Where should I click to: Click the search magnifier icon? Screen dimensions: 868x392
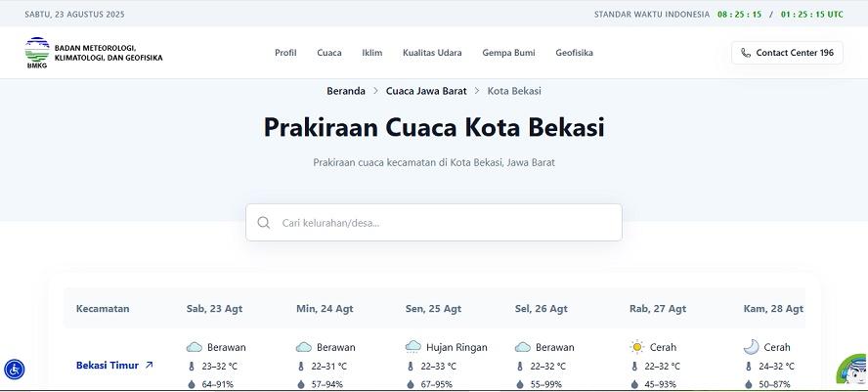point(264,223)
